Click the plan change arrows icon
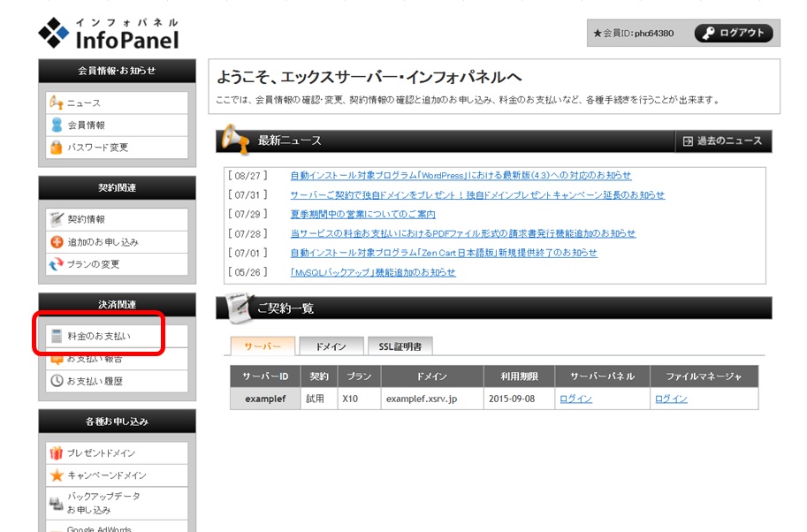 57,264
